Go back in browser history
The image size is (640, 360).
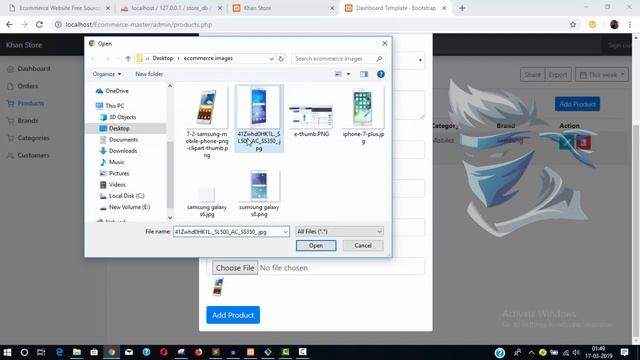[x=9, y=24]
